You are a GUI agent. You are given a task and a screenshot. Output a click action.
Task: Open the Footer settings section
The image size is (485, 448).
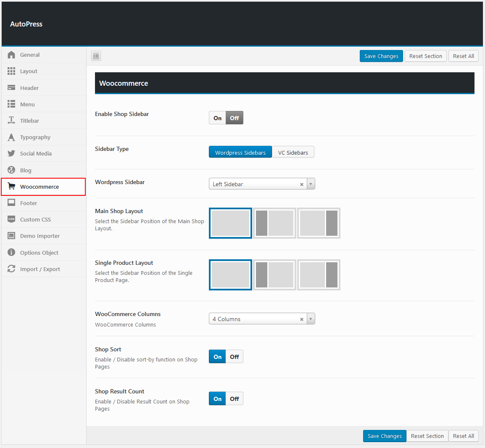click(x=44, y=203)
